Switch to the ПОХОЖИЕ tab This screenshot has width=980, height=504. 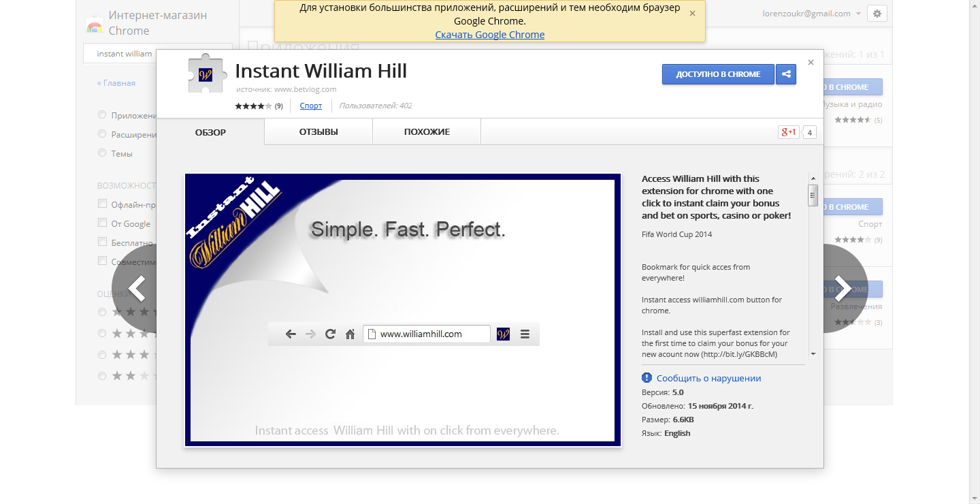coord(427,131)
